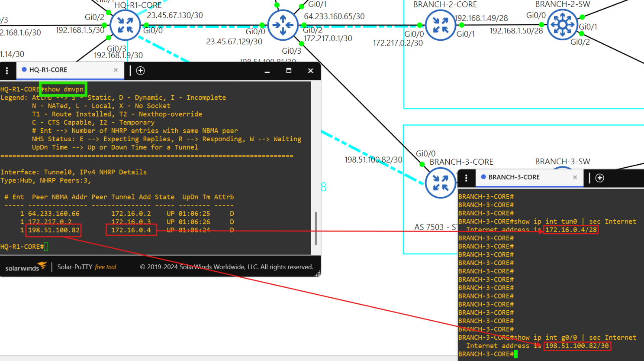Close the HQ-R1-CORE session tab
Image resolution: width=644 pixels, height=361 pixels.
tap(116, 70)
